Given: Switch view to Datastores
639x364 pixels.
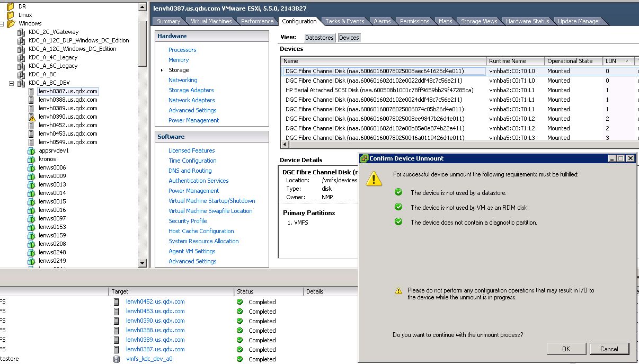Looking at the screenshot, I should (x=319, y=38).
